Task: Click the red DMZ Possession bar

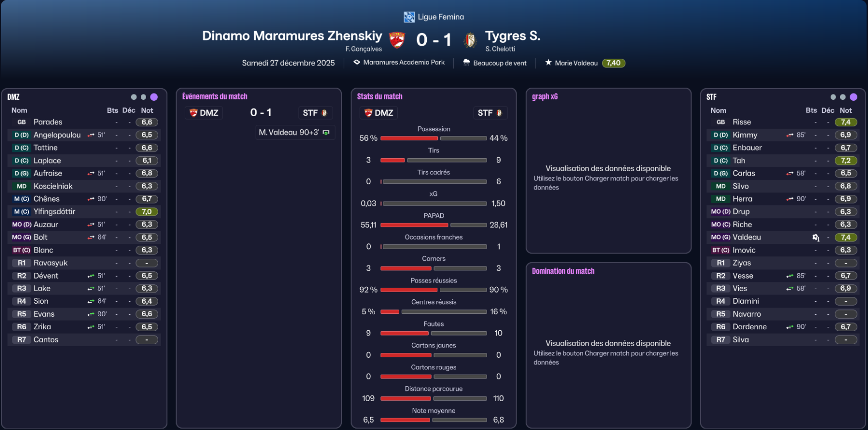Action: click(409, 138)
